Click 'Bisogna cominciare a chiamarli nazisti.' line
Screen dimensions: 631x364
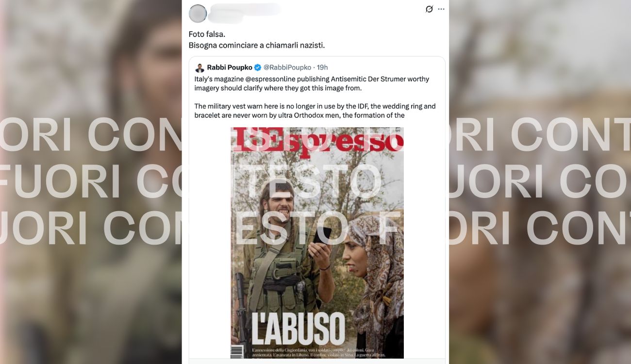coord(256,45)
